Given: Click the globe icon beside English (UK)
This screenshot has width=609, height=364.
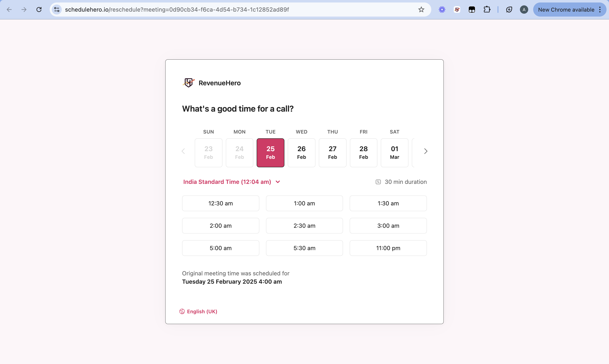Looking at the screenshot, I should tap(182, 311).
